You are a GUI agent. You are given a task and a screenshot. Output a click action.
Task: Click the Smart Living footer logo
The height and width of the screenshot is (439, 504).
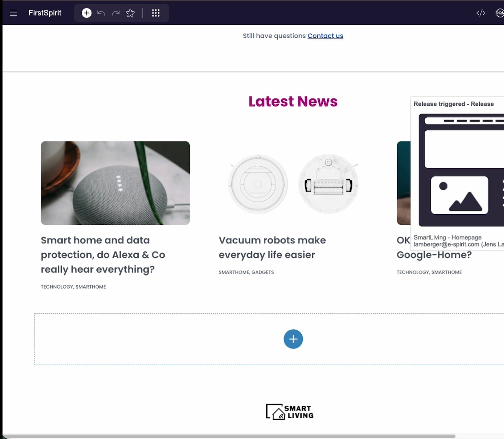point(290,412)
